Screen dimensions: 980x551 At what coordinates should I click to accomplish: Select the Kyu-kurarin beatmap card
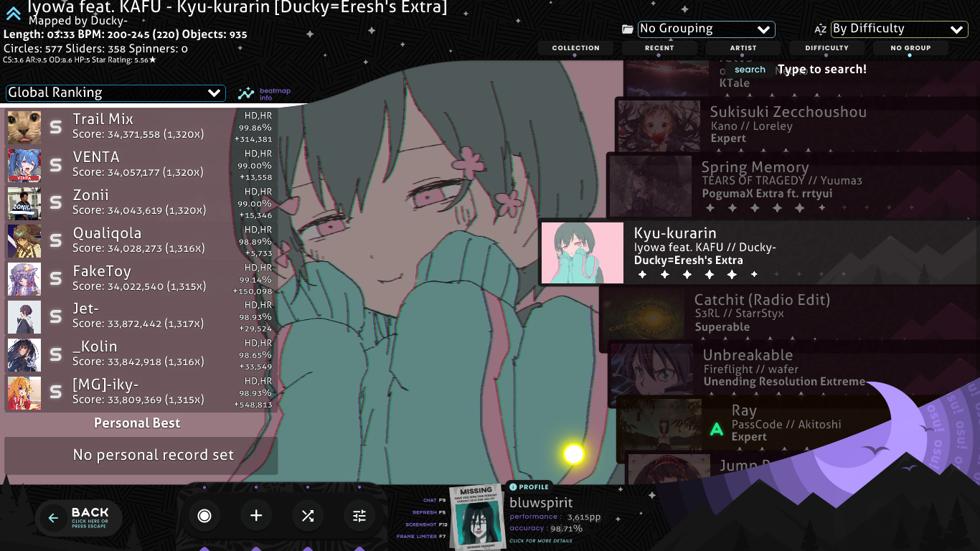click(x=759, y=253)
